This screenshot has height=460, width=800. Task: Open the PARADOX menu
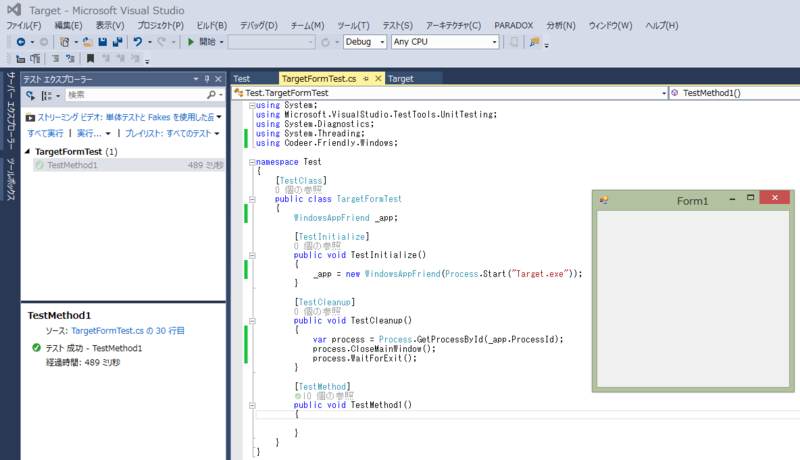(x=513, y=25)
